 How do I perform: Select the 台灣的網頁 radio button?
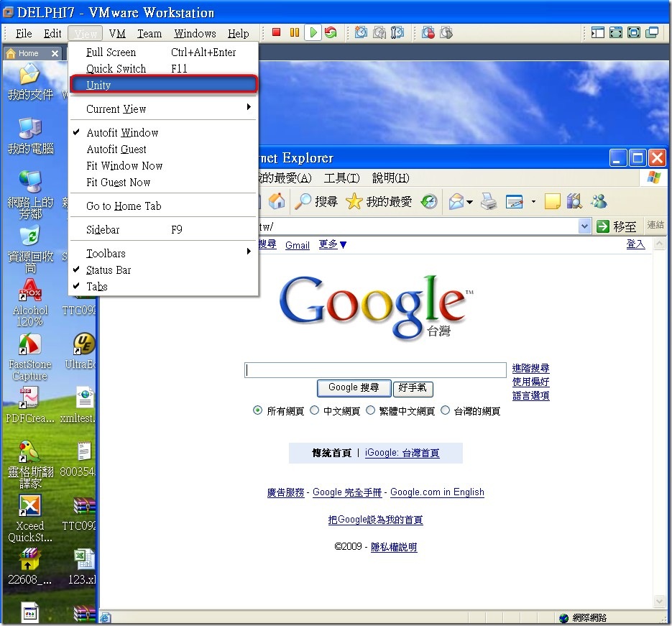click(446, 410)
